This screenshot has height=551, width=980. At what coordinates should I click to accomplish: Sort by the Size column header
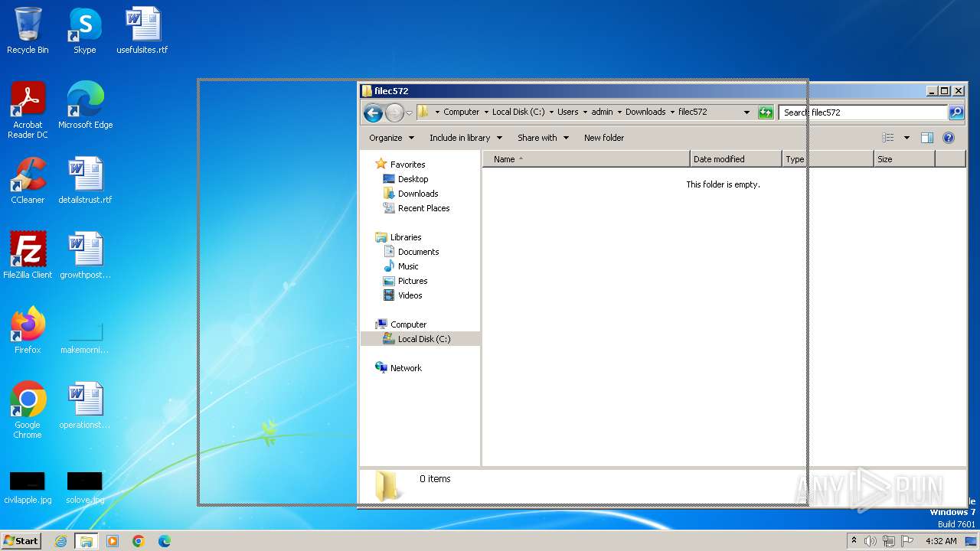(904, 159)
